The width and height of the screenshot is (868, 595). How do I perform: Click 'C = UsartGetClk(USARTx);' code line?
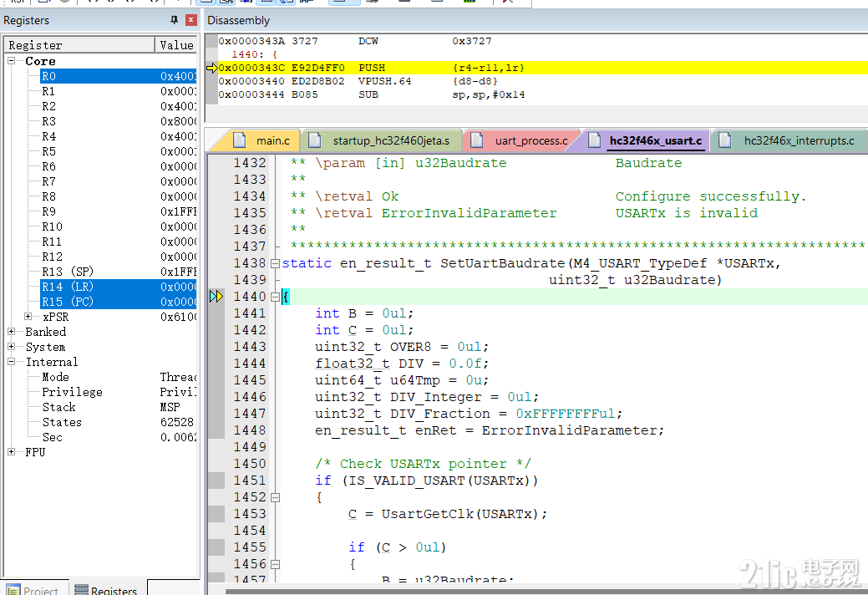tap(448, 514)
